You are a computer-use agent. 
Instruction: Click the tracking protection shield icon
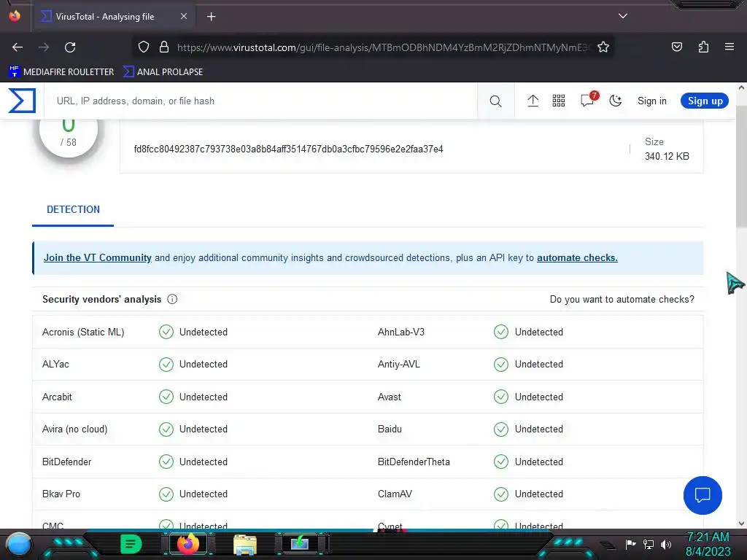click(144, 47)
